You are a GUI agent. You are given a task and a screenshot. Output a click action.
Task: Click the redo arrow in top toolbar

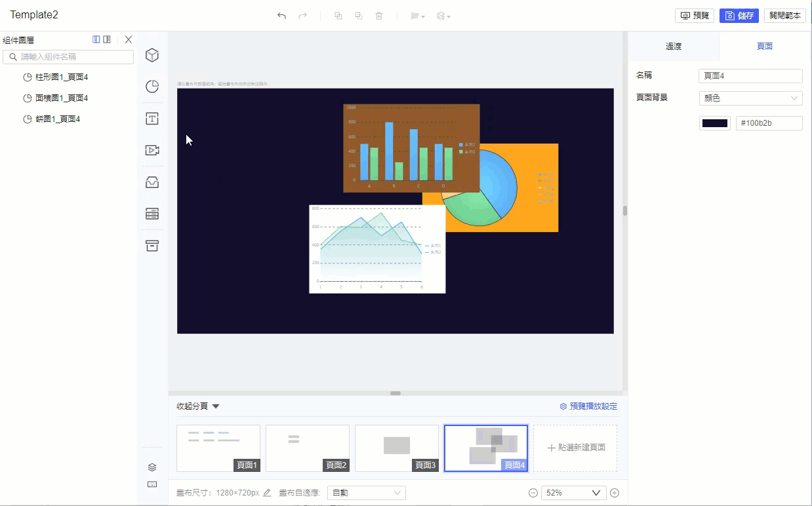(302, 16)
